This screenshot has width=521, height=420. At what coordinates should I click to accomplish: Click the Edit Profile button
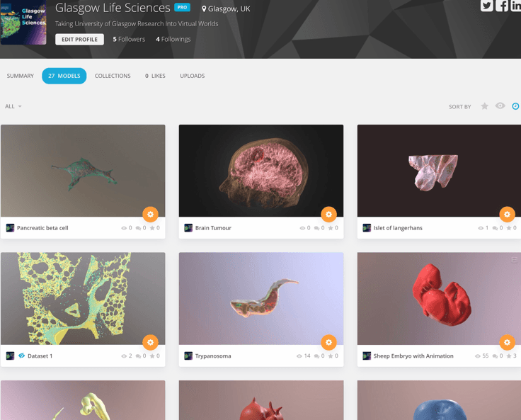pos(79,39)
